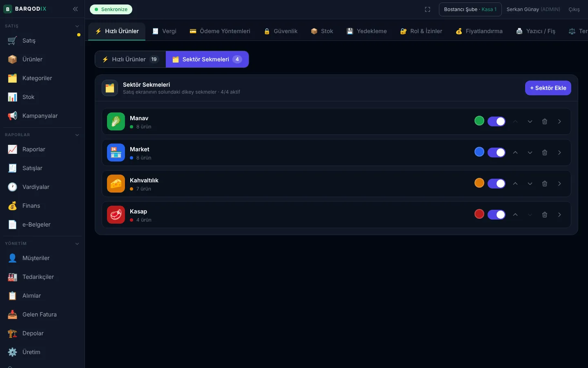Open Gelen Fatura in the sidebar
This screenshot has height=368, width=588.
42,314
